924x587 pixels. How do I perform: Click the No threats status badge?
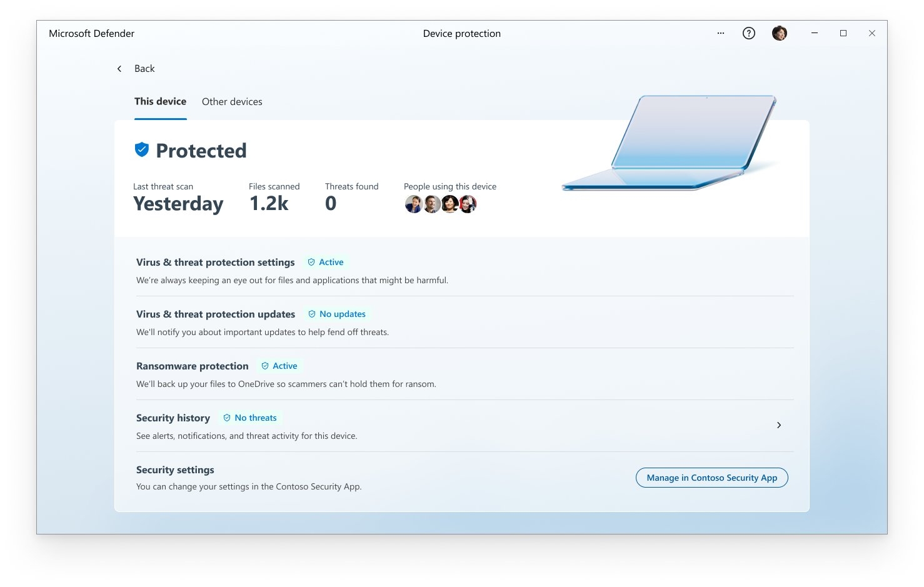250,418
